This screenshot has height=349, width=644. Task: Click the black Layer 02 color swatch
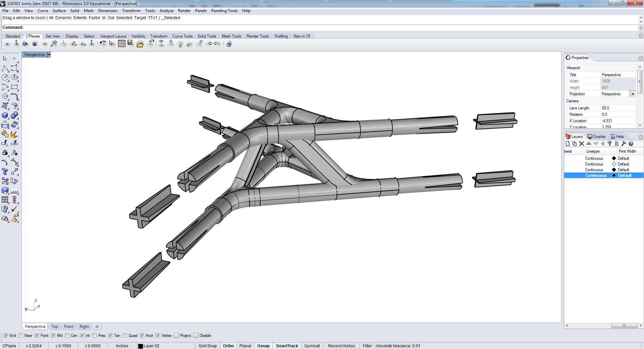click(x=141, y=346)
